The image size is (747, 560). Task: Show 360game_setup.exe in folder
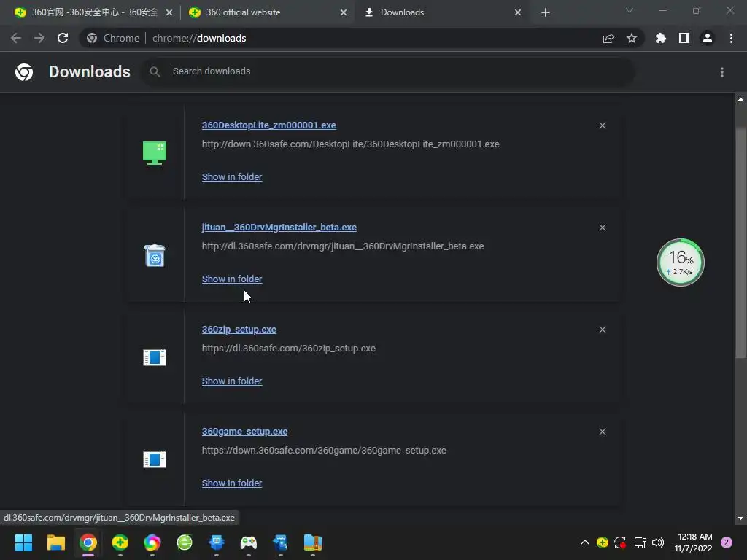[x=232, y=483]
